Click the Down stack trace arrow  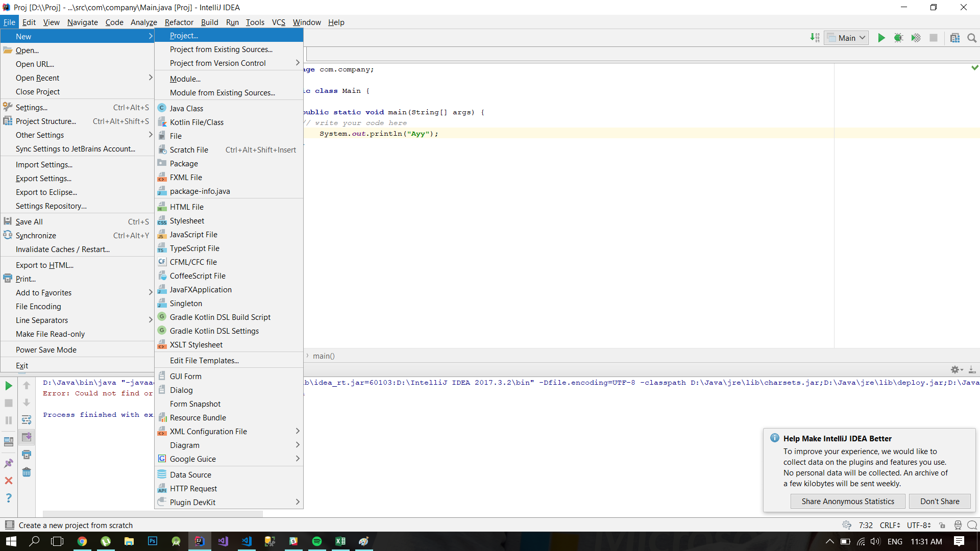[27, 403]
